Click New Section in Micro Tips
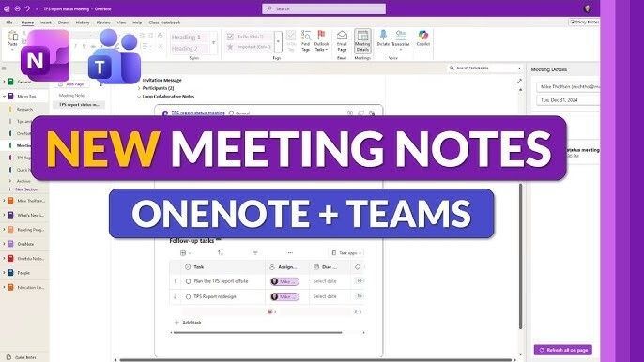The height and width of the screenshot is (362, 644). click(x=23, y=189)
